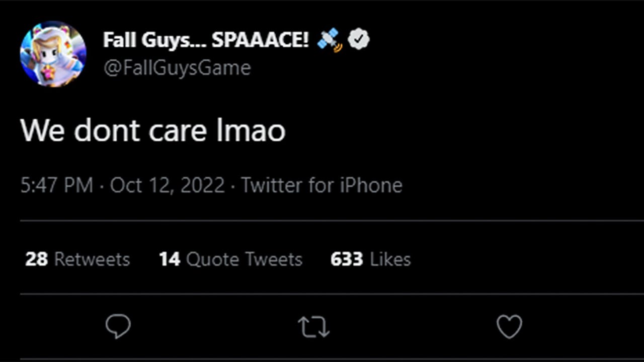The height and width of the screenshot is (362, 644).
Task: Click the Oct 12, 2022 date
Action: (167, 186)
